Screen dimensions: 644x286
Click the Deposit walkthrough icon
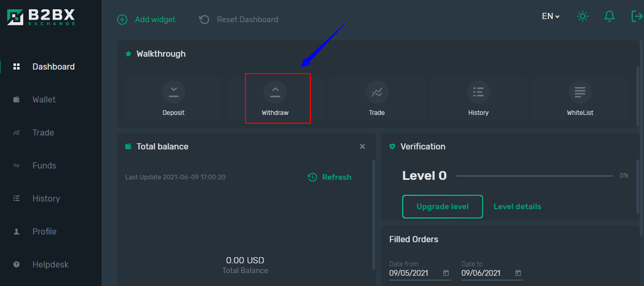[173, 92]
